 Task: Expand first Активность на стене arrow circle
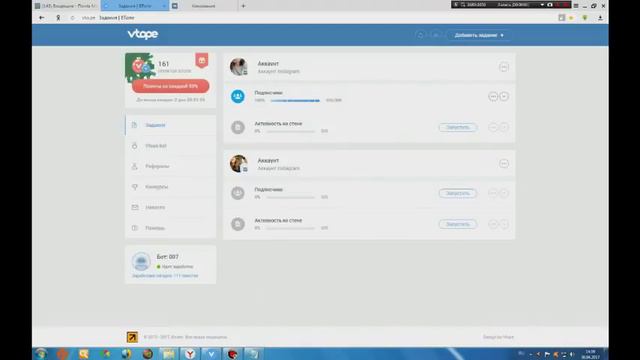click(504, 127)
